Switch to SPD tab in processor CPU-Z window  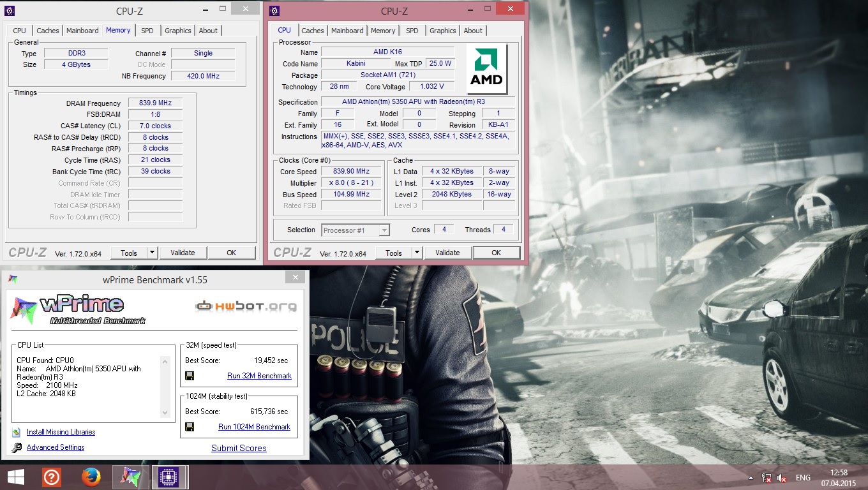(412, 31)
